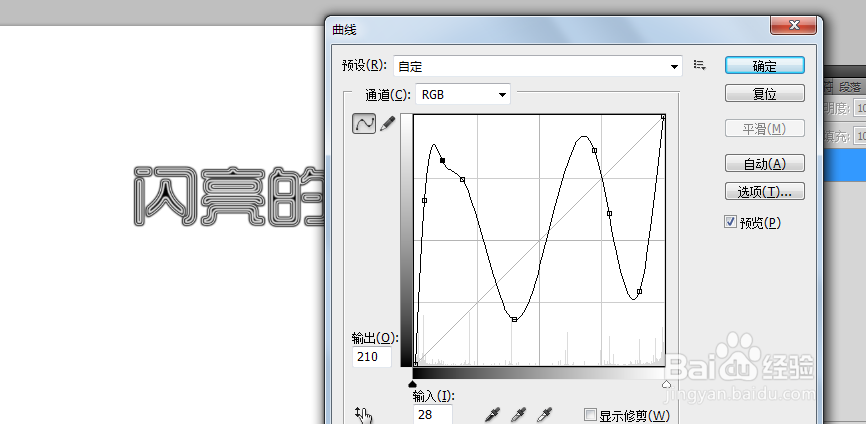Image resolution: width=866 pixels, height=424 pixels.
Task: Pick the white point eyedropper
Action: pyautogui.click(x=545, y=415)
